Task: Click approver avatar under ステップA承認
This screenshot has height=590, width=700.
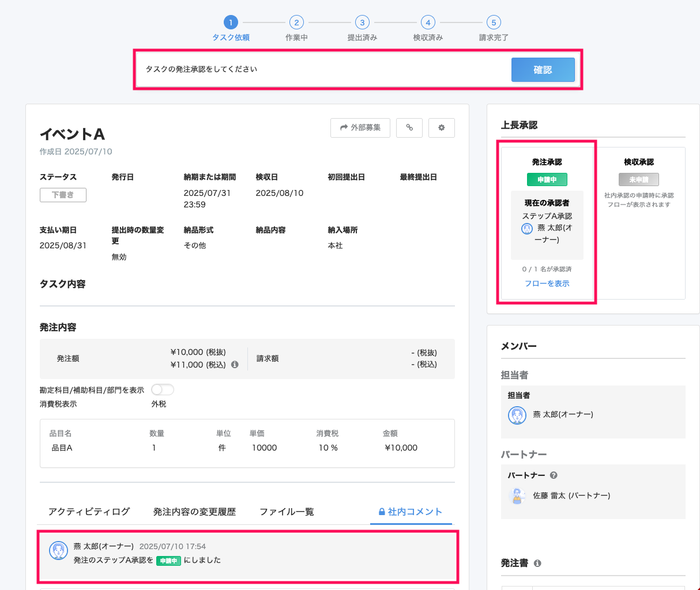Action: [x=527, y=229]
